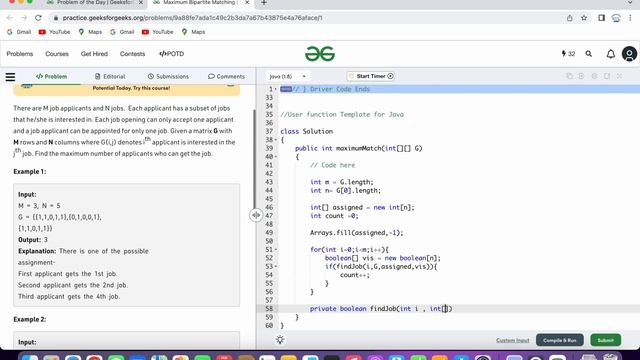Close the Maximum Bipartite Matching tab
640x360 pixels.
click(x=247, y=3)
